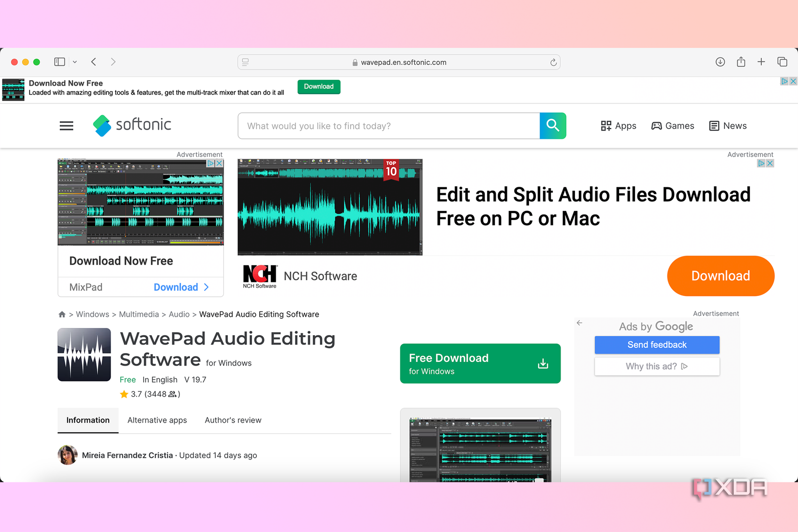Click the Safari share icon
Screen dimensions: 798x532
741,62
